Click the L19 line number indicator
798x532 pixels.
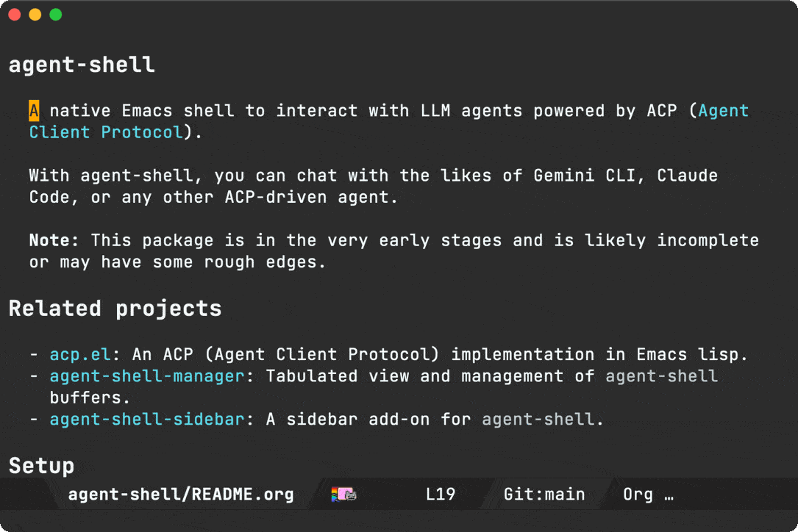tap(441, 495)
